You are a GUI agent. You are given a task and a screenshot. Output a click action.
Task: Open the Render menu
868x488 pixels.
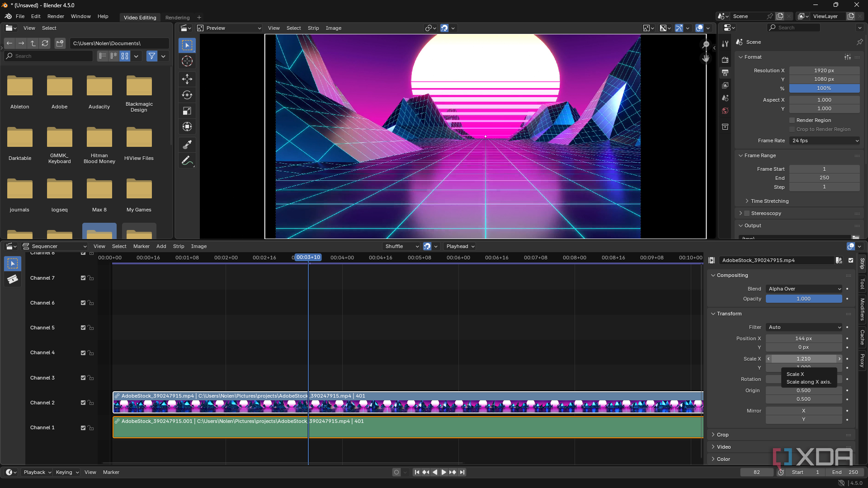pyautogui.click(x=56, y=16)
